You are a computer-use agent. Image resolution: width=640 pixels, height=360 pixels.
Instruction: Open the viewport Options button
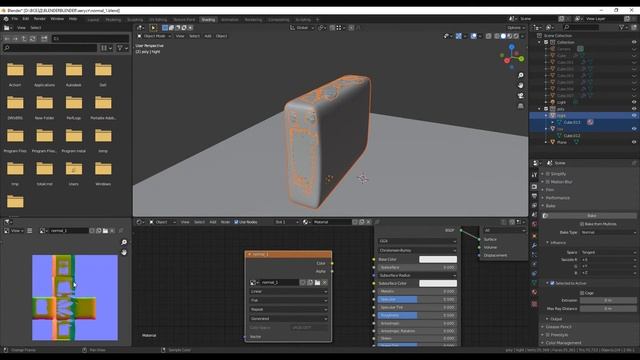coord(516,28)
